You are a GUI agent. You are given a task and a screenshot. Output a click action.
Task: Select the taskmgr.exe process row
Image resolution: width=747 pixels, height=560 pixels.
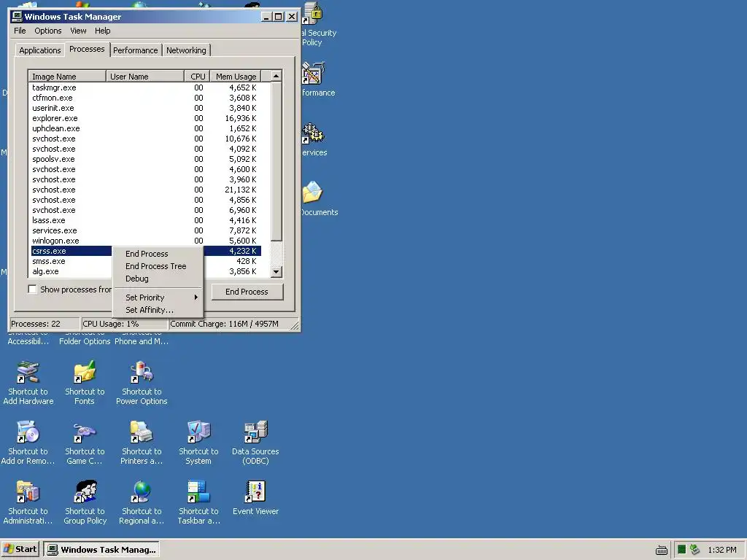pyautogui.click(x=145, y=87)
